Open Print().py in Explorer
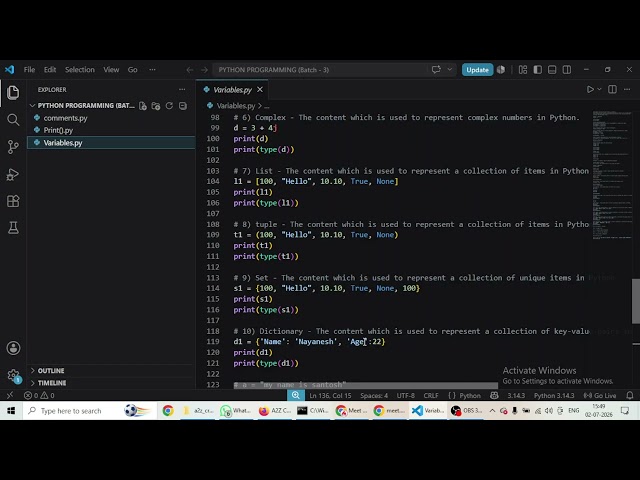Viewport: 640px width, 480px height. coord(58,130)
